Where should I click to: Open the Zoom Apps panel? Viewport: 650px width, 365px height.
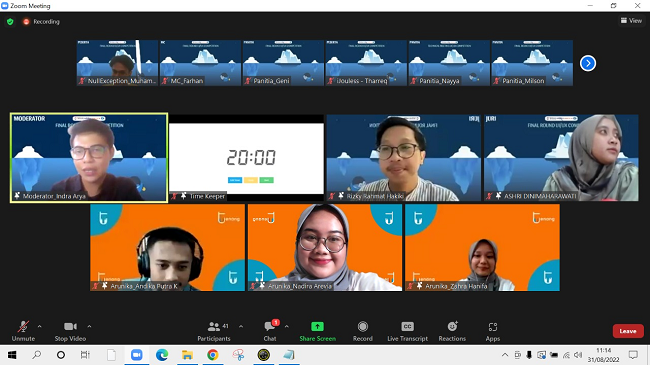coord(492,331)
